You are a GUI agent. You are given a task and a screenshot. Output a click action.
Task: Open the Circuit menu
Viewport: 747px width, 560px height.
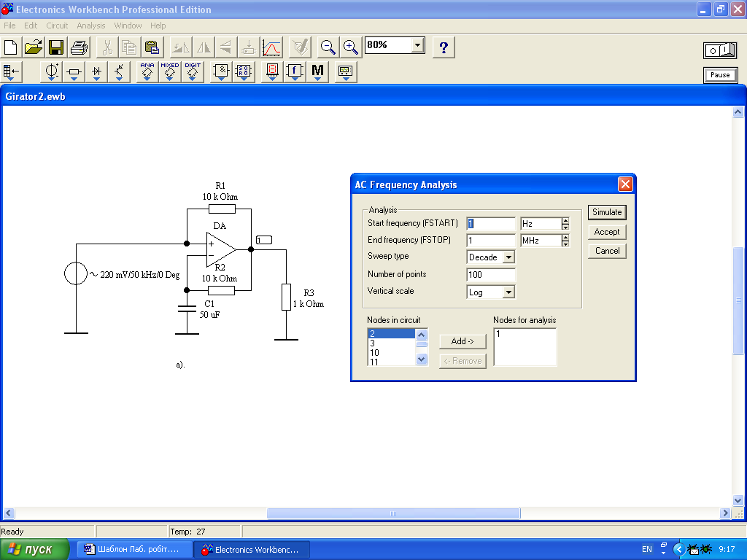tap(57, 26)
